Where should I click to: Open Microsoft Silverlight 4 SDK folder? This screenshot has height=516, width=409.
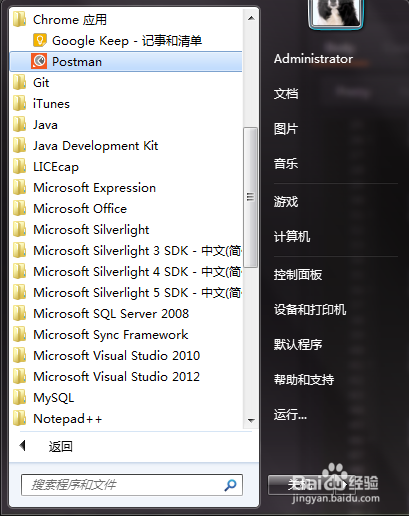pyautogui.click(x=126, y=272)
